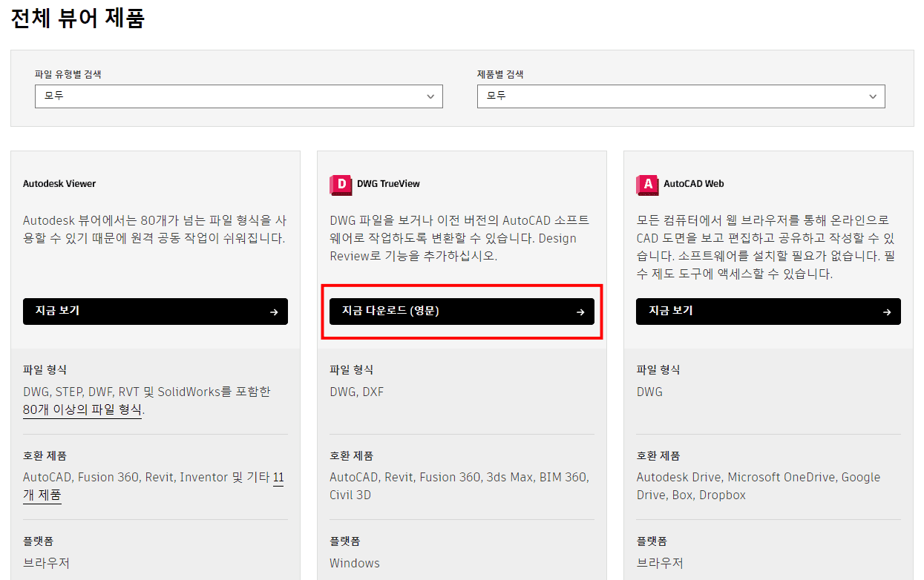Screen dimensions: 924x580
Task: Click 지금 보기 button under Autodesk Viewer
Action: (x=155, y=312)
